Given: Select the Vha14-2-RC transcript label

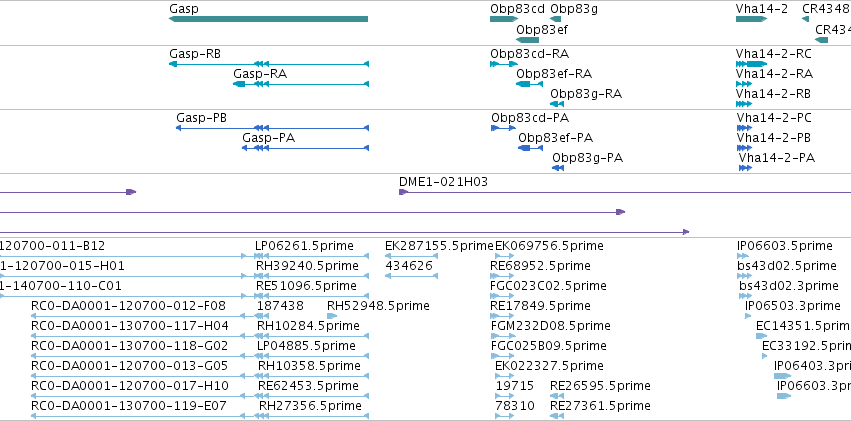Looking at the screenshot, I should [x=774, y=54].
